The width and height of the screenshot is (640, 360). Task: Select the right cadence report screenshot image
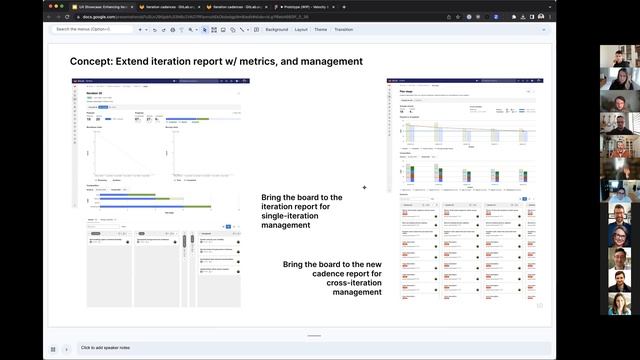[465, 189]
